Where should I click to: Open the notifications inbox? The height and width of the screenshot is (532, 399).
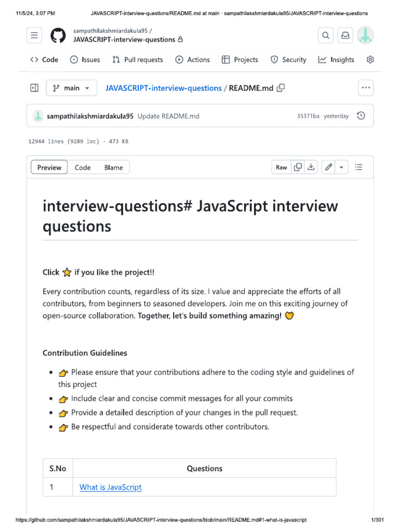click(x=345, y=35)
